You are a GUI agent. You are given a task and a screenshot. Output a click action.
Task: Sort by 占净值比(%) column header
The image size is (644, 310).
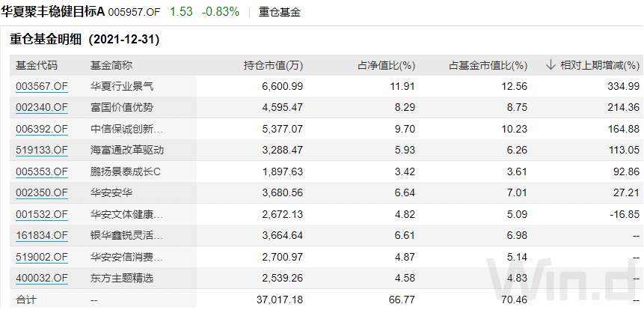pos(387,65)
